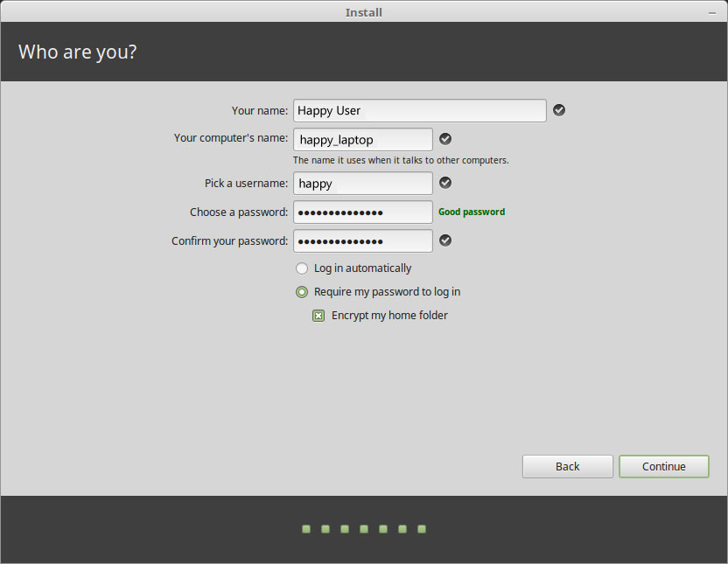Select "Require my password to log in"
Screen dimensions: 728x564
302,292
